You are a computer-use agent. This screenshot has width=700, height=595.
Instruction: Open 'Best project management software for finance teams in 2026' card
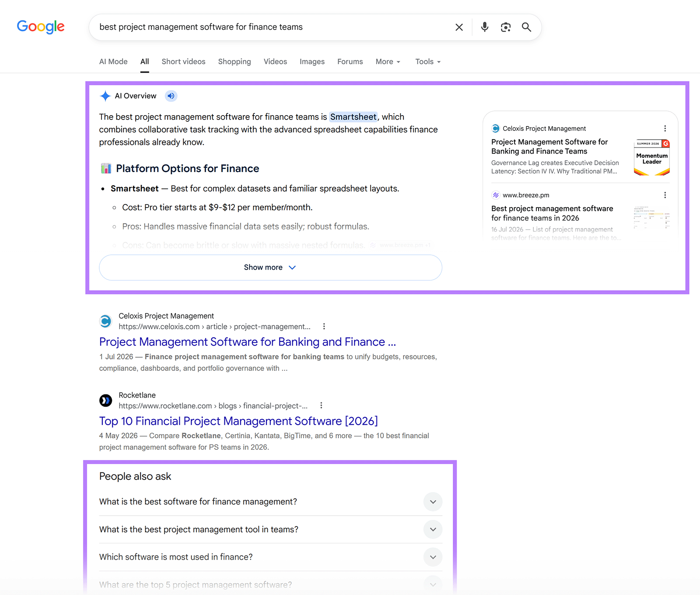coord(552,213)
